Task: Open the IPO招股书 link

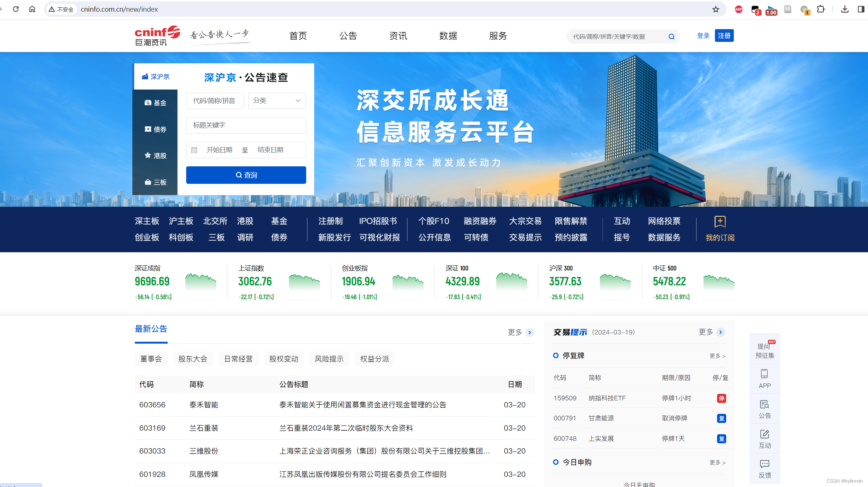Action: (378, 221)
